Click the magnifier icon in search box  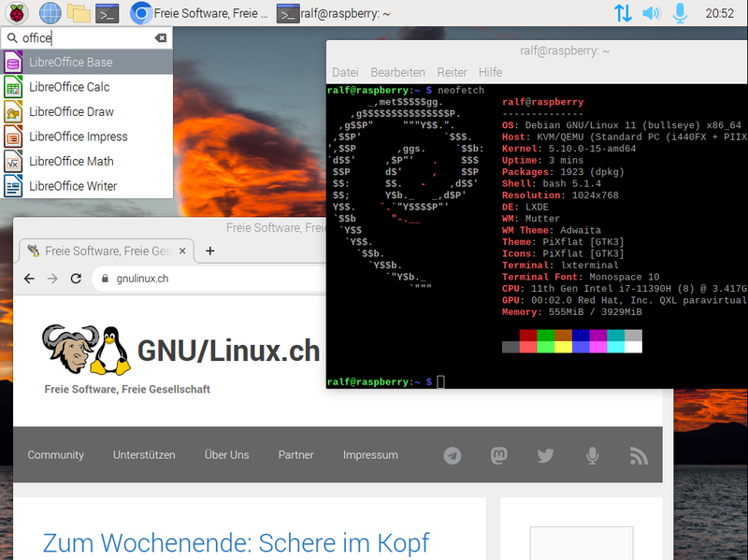(x=12, y=37)
